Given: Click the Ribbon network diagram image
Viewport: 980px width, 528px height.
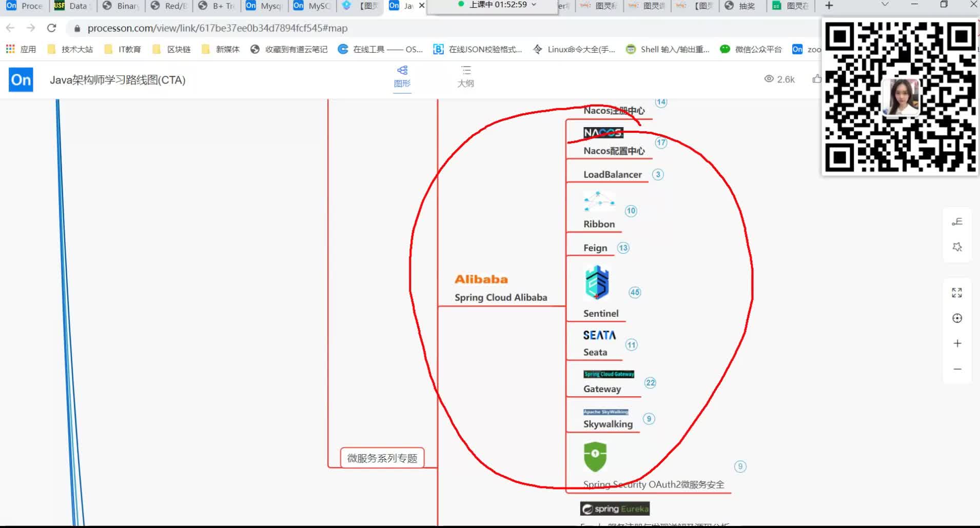Looking at the screenshot, I should (x=599, y=201).
